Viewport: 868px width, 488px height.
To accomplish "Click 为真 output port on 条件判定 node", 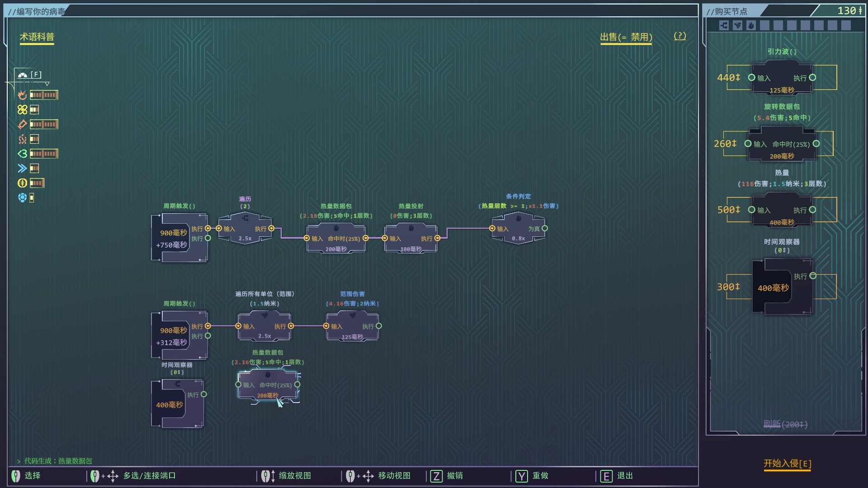I will pos(545,229).
